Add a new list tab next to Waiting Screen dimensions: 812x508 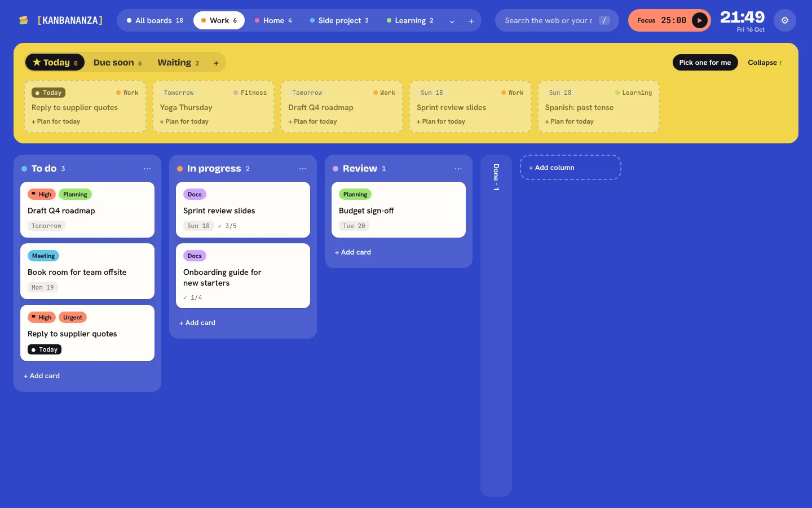pos(216,63)
